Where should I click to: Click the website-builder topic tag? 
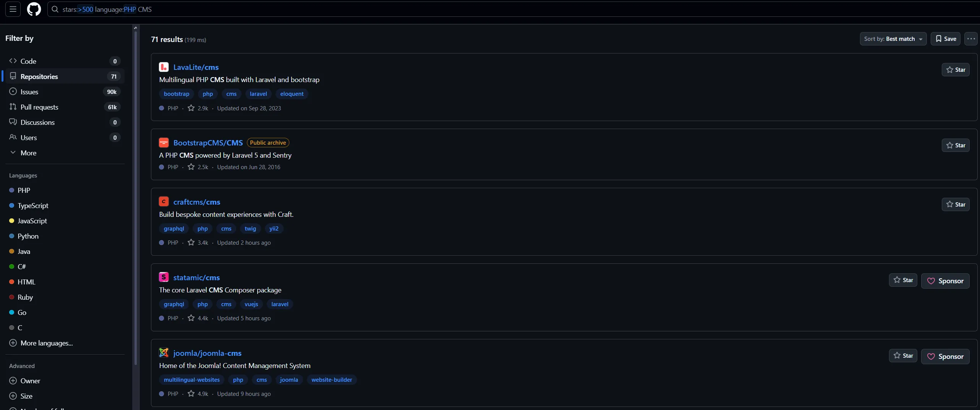332,380
